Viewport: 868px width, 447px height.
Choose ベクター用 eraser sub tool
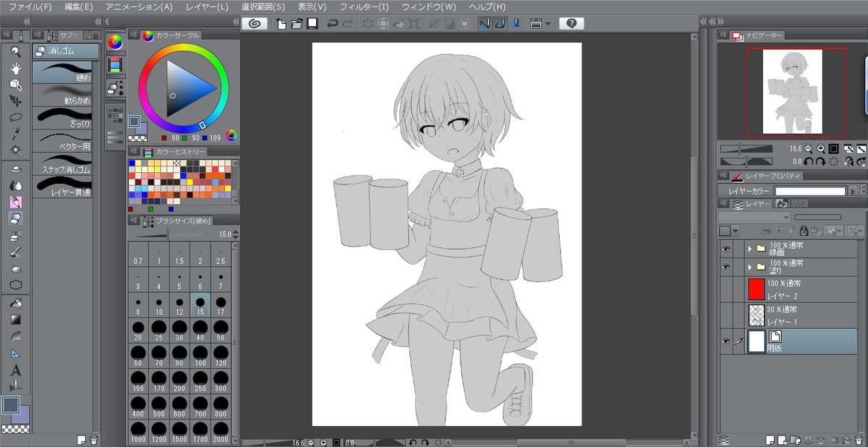(63, 140)
